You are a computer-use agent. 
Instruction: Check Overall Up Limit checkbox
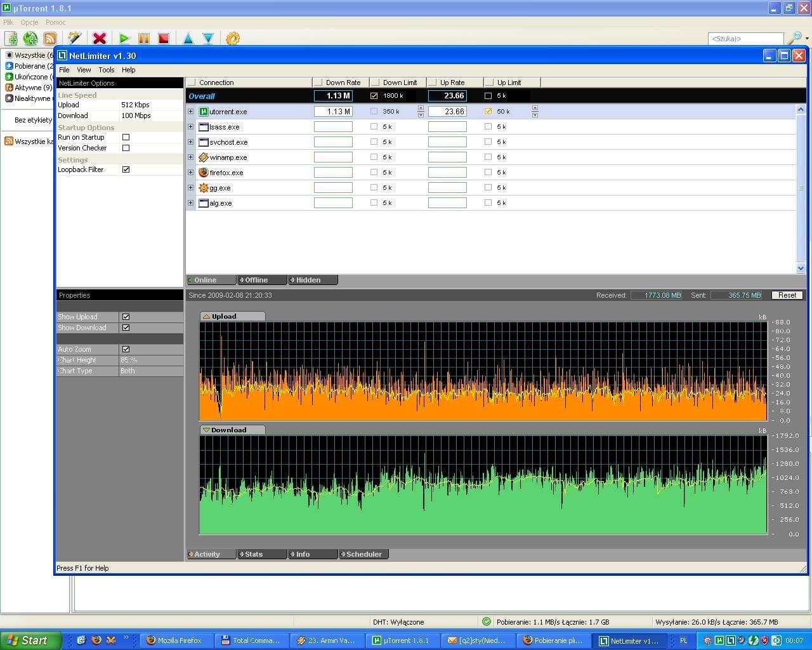[488, 96]
